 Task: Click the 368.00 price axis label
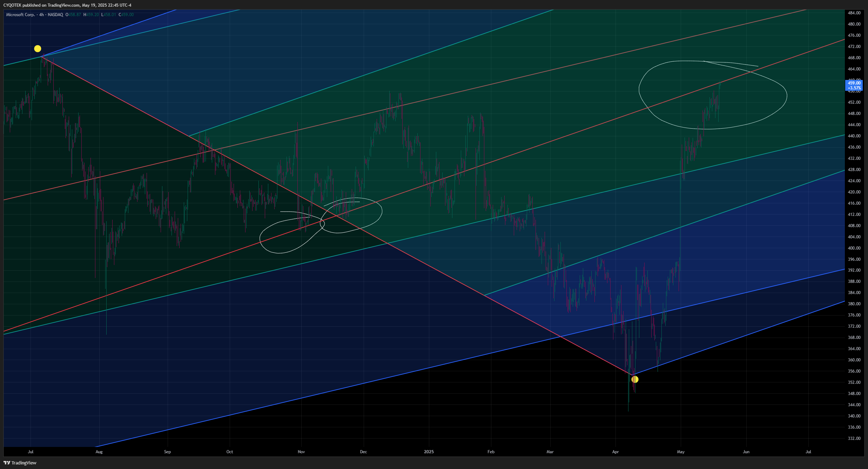[854, 338]
